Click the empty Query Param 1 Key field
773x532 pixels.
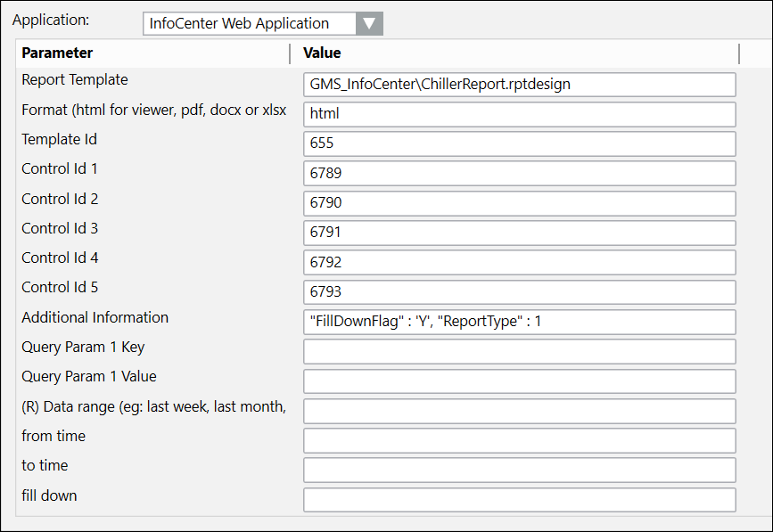pyautogui.click(x=519, y=351)
